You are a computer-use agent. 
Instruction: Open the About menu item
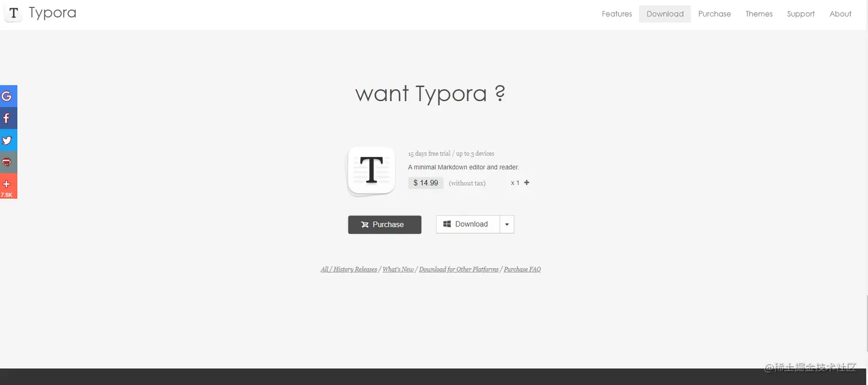point(840,14)
